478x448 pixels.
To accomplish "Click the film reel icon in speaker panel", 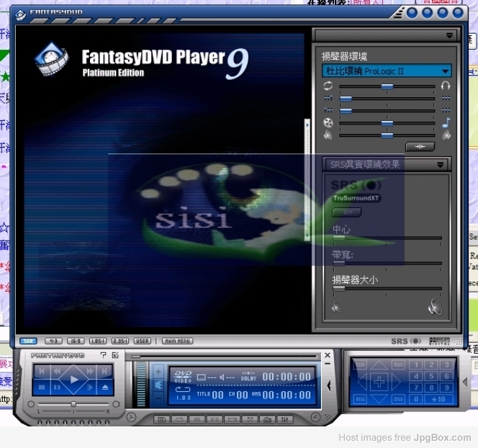I will coord(328,122).
